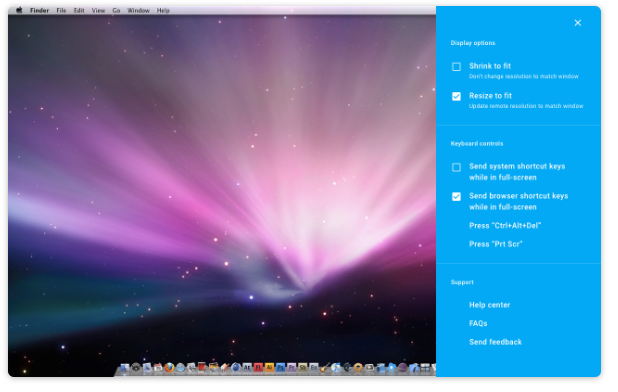Click "Update remote resolution to match window" text
618x392 pixels.
526,106
